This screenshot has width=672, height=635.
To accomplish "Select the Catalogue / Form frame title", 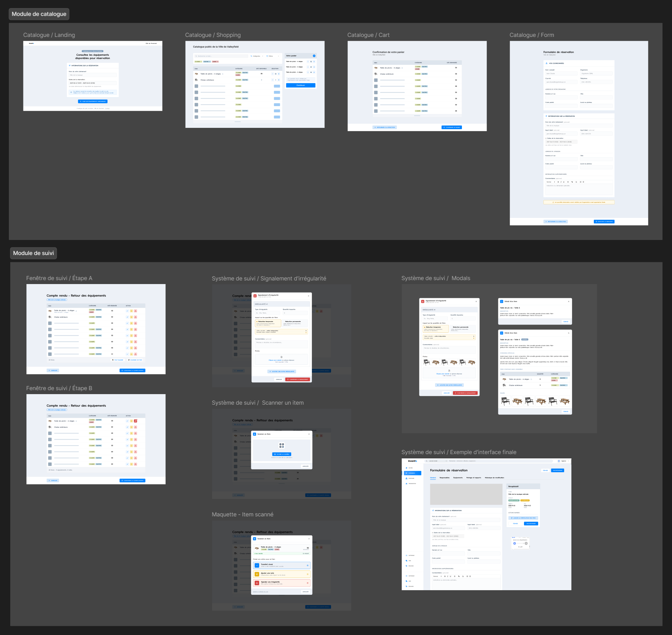I will pos(532,35).
